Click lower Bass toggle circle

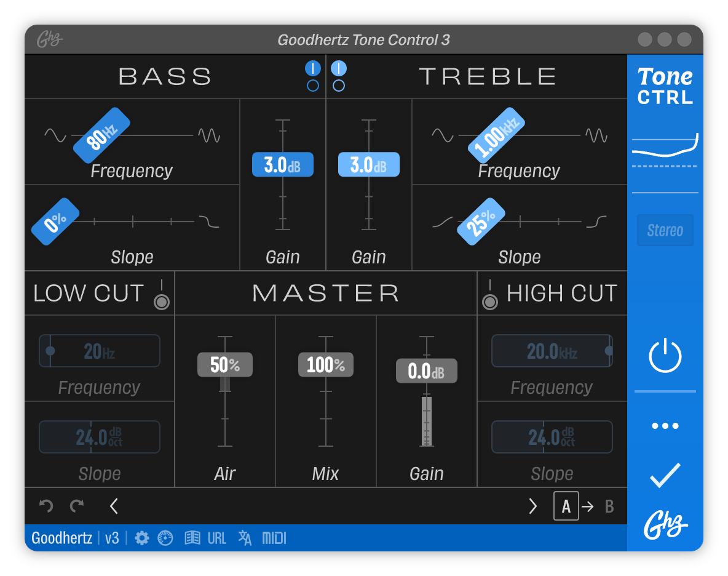313,86
